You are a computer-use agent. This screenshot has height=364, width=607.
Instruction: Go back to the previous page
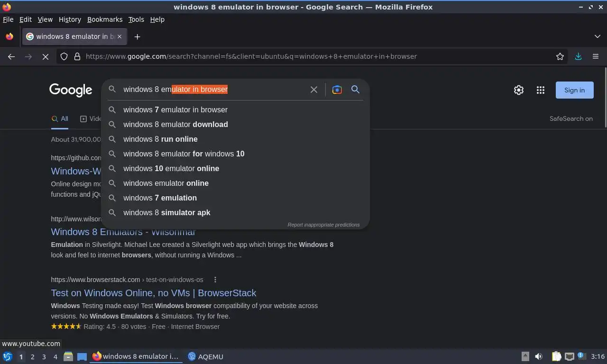tap(11, 56)
